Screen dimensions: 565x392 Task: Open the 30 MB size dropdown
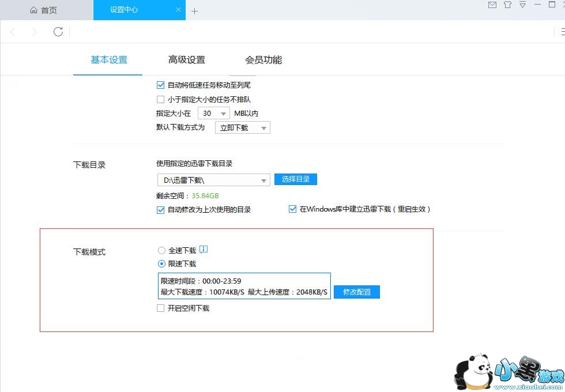point(214,114)
